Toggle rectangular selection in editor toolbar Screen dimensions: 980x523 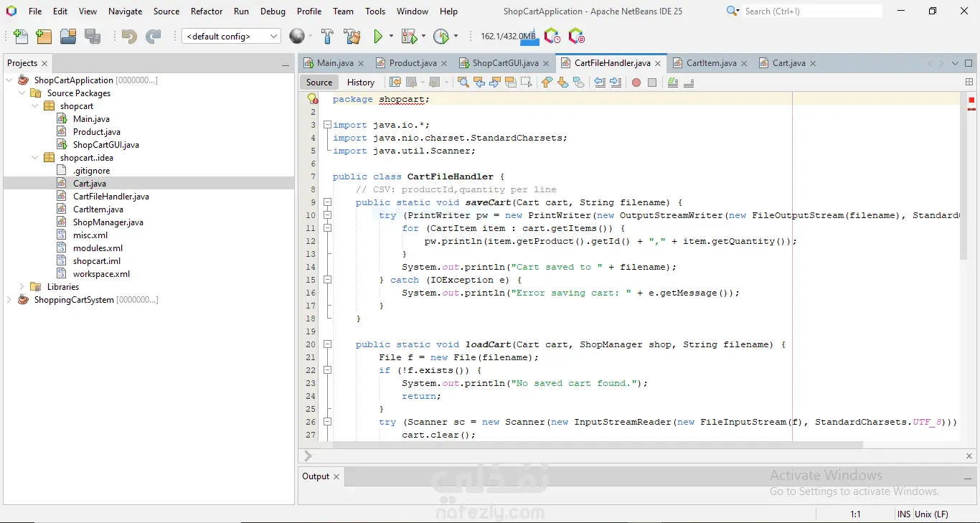527,83
